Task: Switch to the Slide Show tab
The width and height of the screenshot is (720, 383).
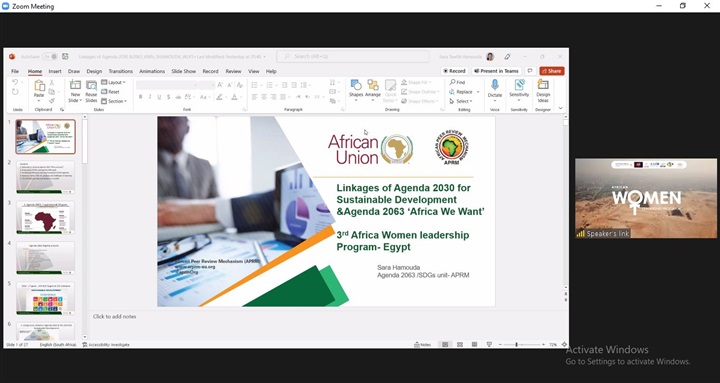Action: (x=184, y=71)
